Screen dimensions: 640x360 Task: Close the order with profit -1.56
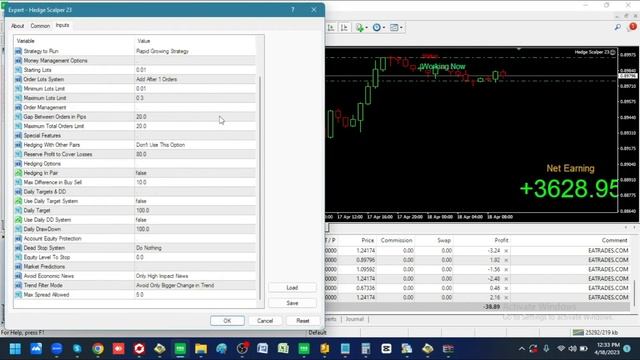[506, 269]
